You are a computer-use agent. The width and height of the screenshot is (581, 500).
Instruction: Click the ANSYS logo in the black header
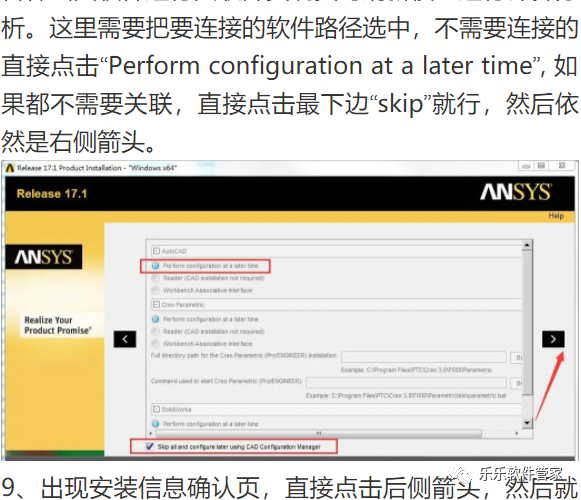[515, 192]
